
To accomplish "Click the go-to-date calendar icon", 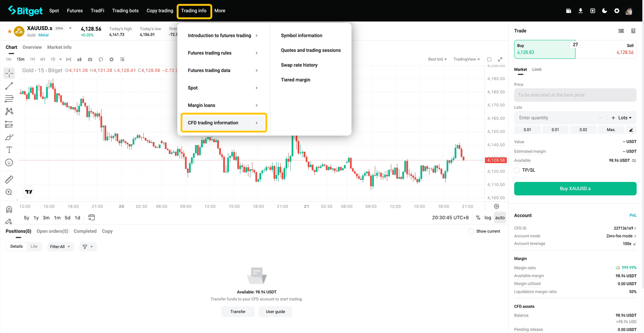I will pyautogui.click(x=91, y=218).
